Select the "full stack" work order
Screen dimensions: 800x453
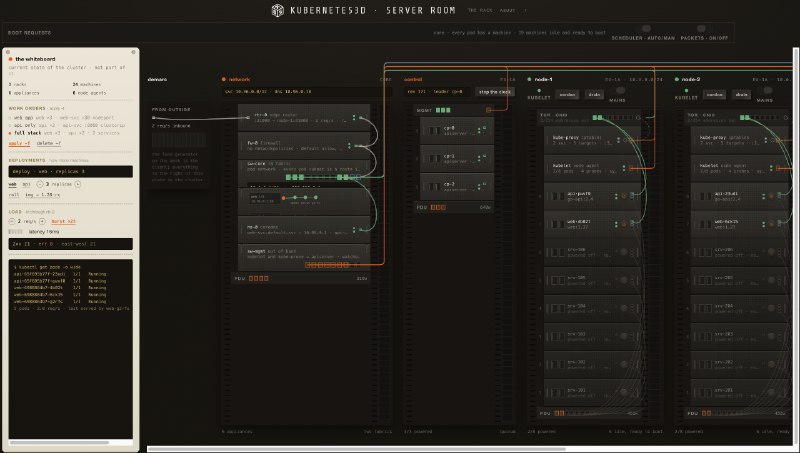point(64,133)
